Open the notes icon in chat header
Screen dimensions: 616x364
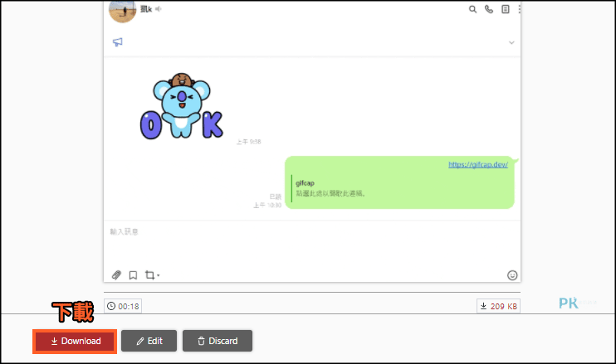(506, 9)
